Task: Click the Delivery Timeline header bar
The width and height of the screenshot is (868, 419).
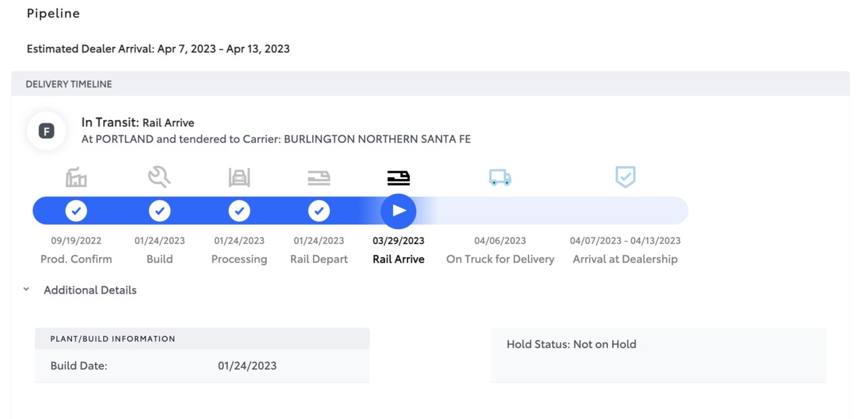Action: click(x=430, y=84)
